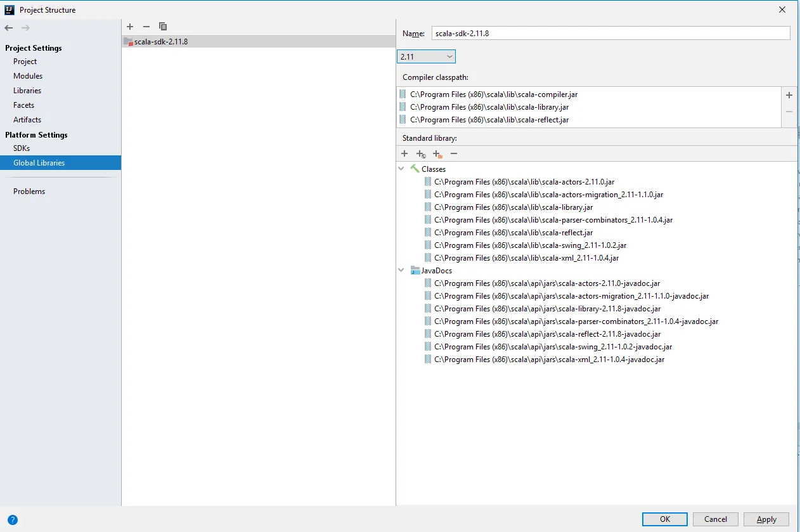Copy the selected library using copy icon
Viewport: 800px width, 532px height.
pos(163,27)
